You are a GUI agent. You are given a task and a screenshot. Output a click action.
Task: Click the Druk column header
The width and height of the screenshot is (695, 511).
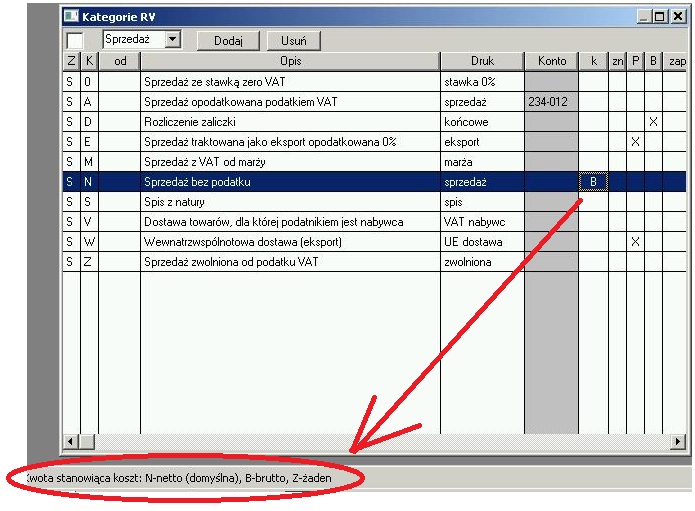(482, 61)
